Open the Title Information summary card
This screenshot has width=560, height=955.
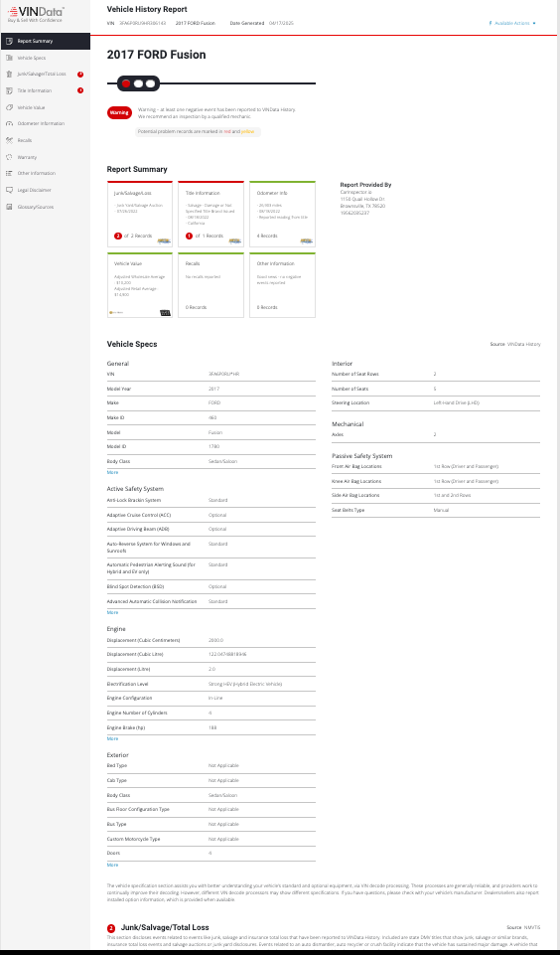(211, 214)
